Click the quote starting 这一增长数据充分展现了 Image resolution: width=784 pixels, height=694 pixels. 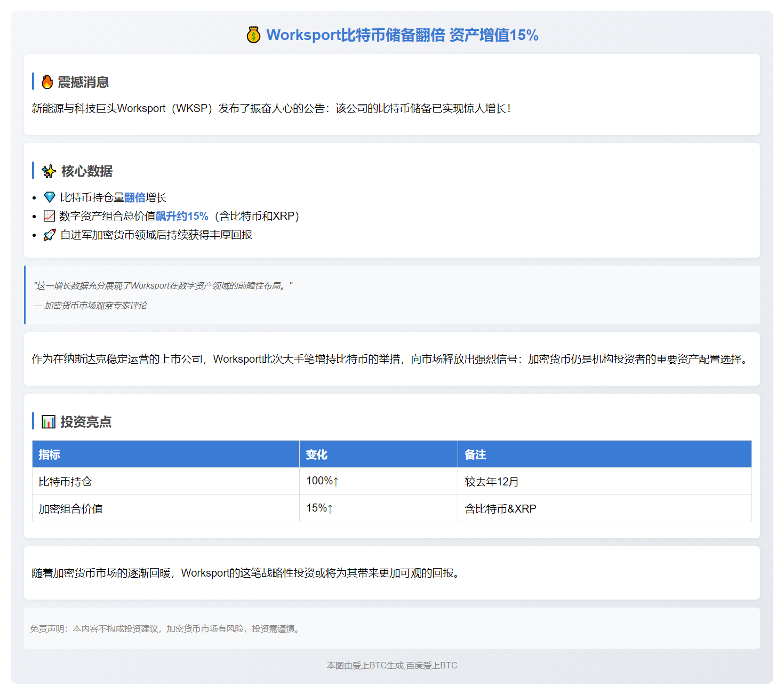pyautogui.click(x=163, y=286)
